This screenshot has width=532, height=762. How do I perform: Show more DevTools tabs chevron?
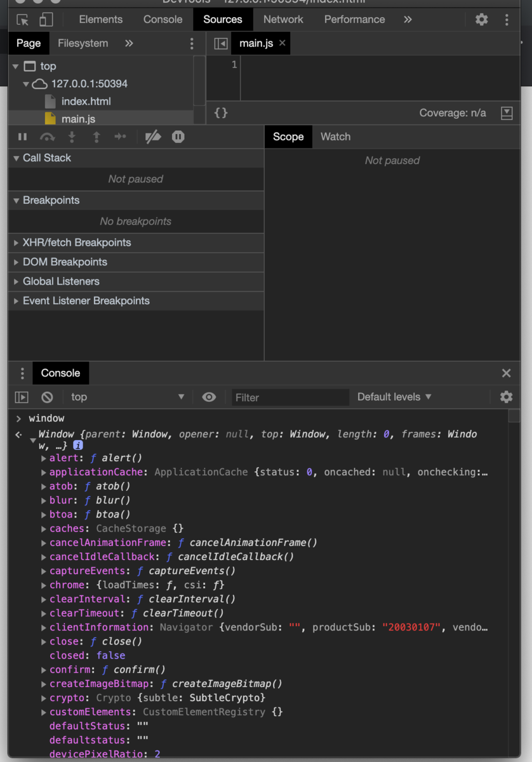coord(408,20)
